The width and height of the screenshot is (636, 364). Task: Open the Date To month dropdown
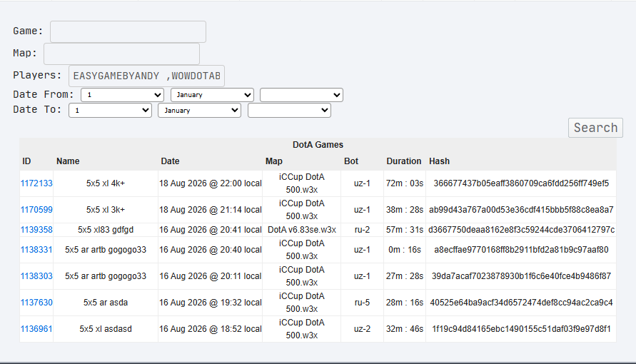(199, 110)
